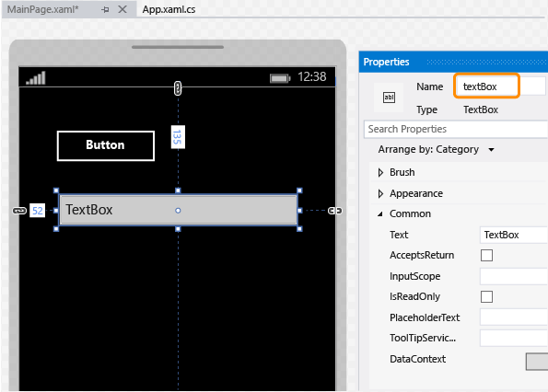This screenshot has width=548, height=392.
Task: Click the Properties panel title bar
Action: [x=453, y=62]
